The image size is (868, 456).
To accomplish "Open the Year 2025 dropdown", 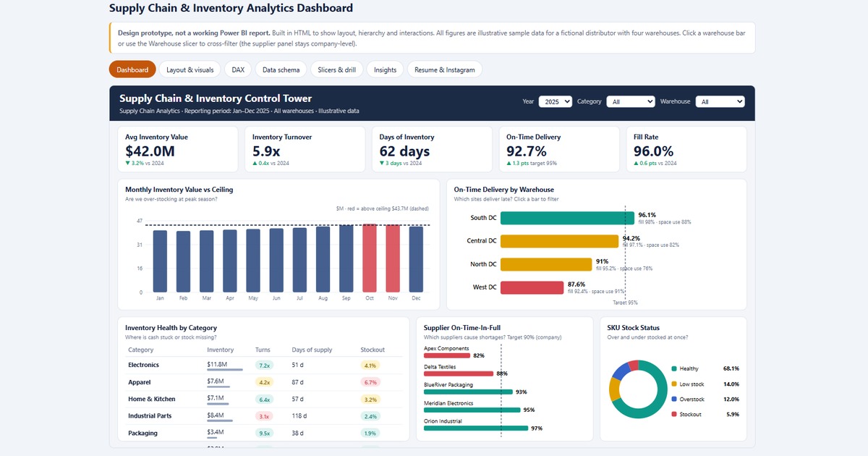I will 556,102.
